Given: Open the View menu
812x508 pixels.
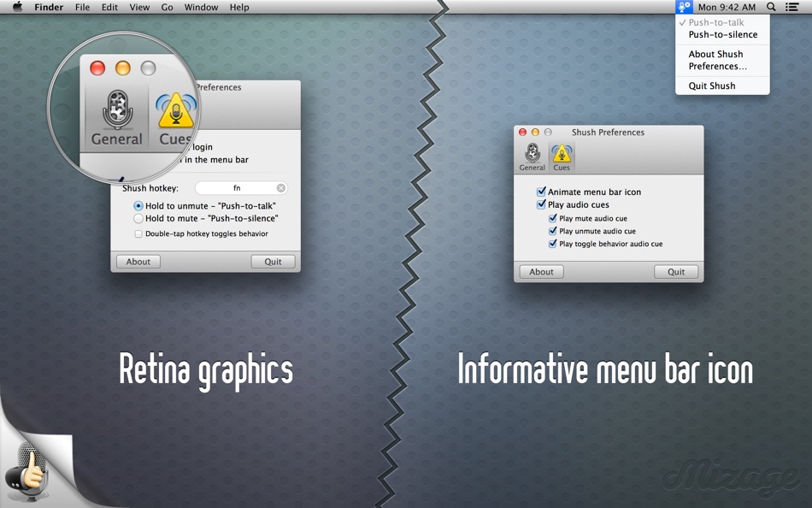Looking at the screenshot, I should coord(139,7).
